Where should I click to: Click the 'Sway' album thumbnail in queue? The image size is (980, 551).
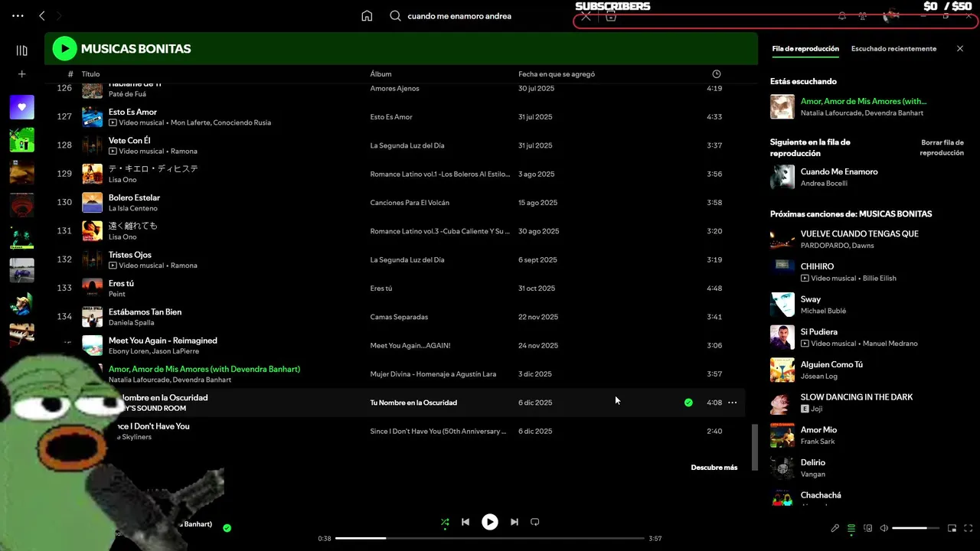point(782,305)
